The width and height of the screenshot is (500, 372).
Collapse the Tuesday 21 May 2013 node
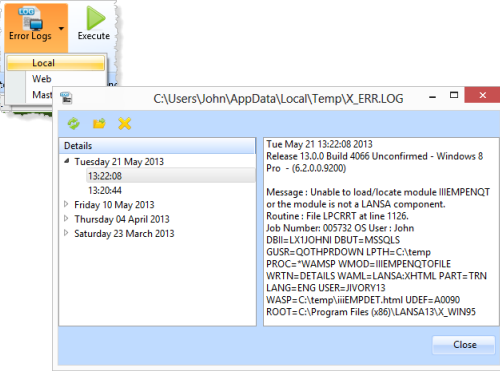[67, 161]
